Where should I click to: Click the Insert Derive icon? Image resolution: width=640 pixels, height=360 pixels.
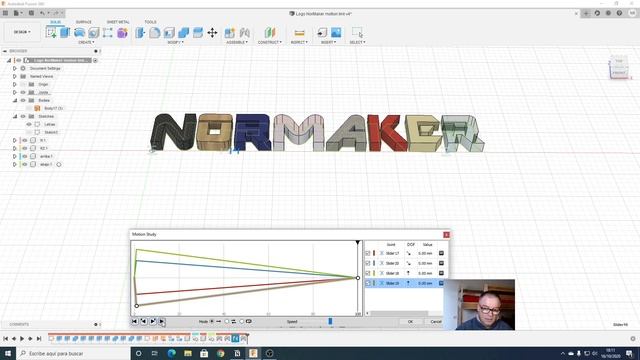322,32
